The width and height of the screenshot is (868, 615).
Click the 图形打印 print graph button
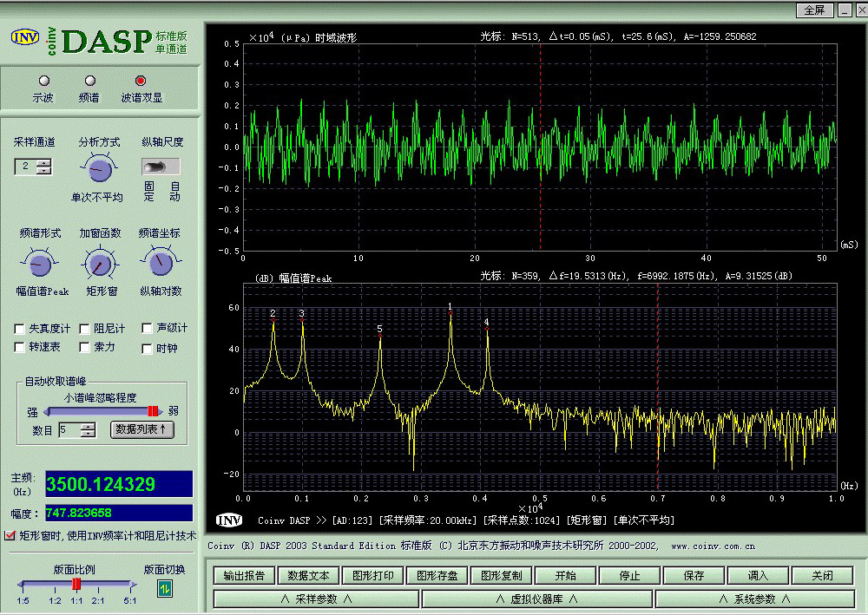pyautogui.click(x=373, y=576)
